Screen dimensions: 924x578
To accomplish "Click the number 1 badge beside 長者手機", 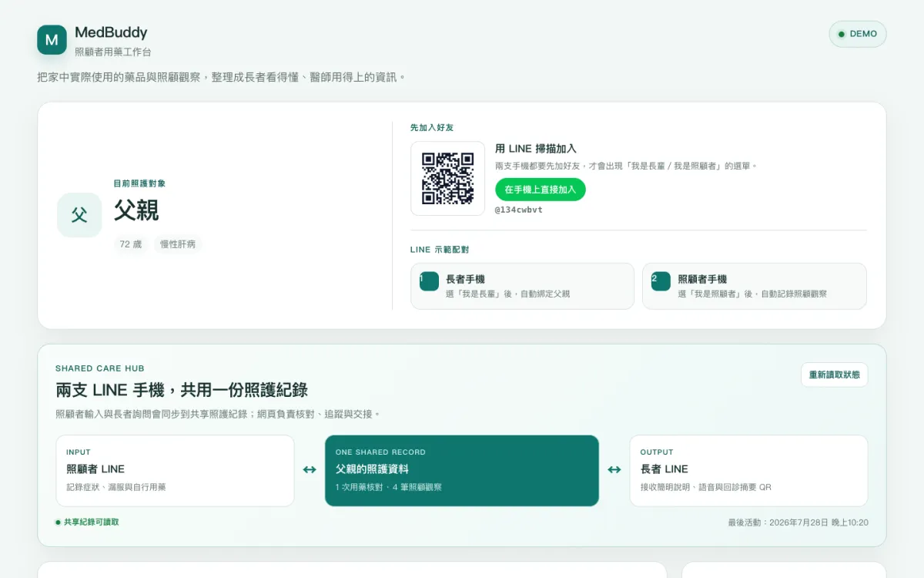I will [x=429, y=281].
